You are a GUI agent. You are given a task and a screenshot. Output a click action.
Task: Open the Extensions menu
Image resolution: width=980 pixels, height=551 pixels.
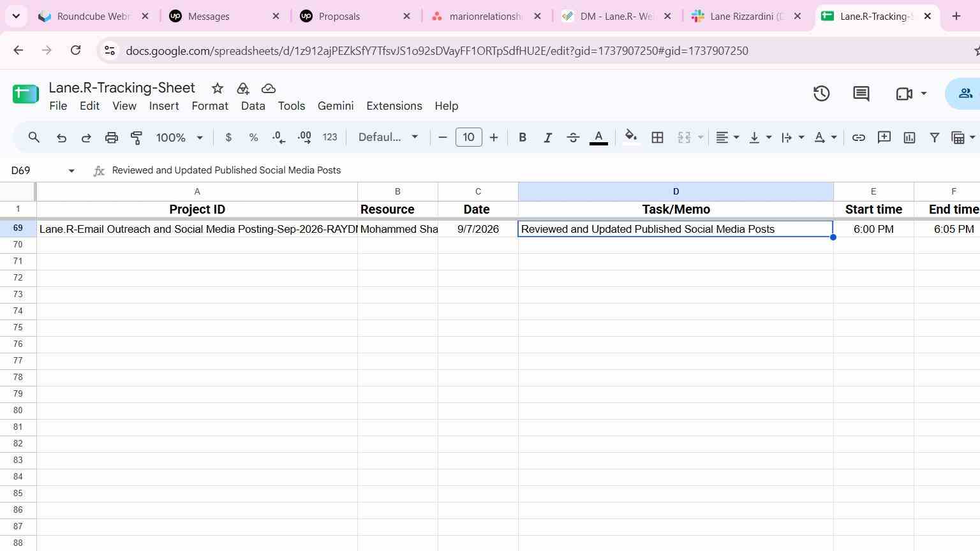[x=394, y=106]
